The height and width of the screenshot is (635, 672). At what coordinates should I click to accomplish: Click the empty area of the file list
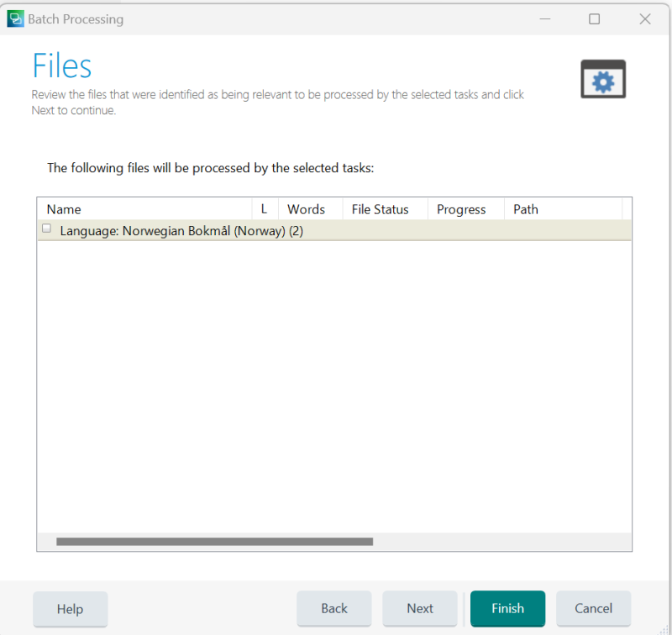click(336, 378)
